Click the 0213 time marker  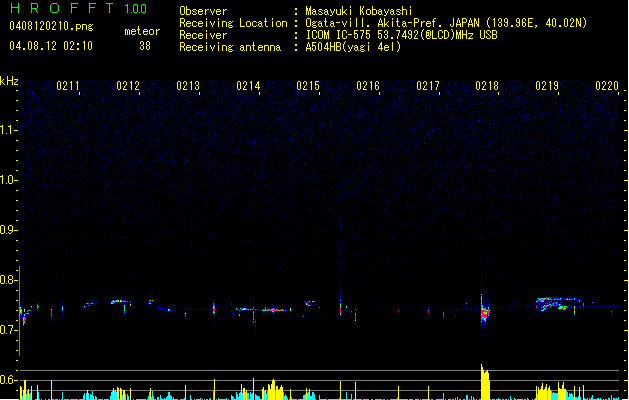188,86
